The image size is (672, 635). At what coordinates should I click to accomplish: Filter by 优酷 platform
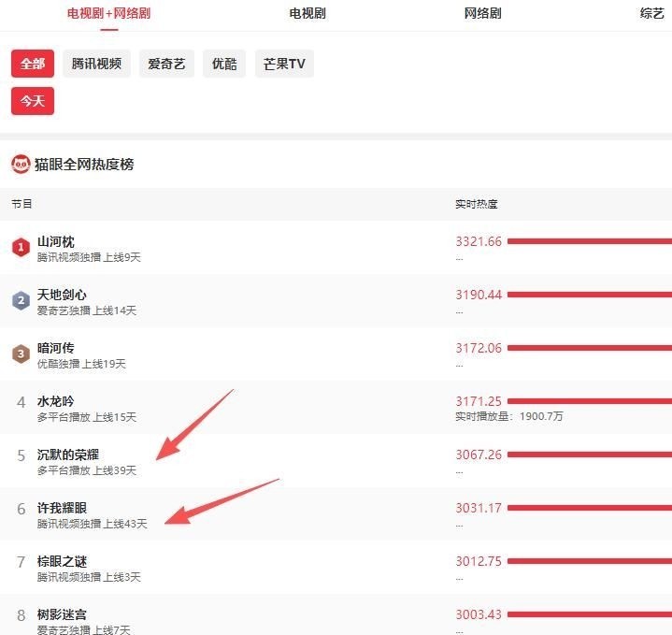tap(224, 64)
